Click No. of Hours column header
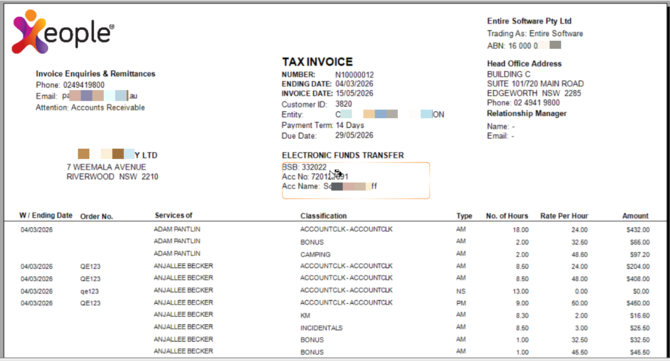The image size is (670, 361). 507,216
